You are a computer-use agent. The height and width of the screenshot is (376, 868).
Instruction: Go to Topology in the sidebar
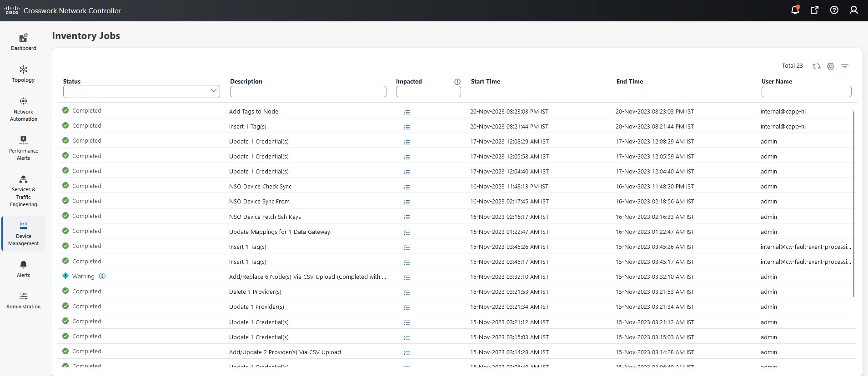[24, 74]
